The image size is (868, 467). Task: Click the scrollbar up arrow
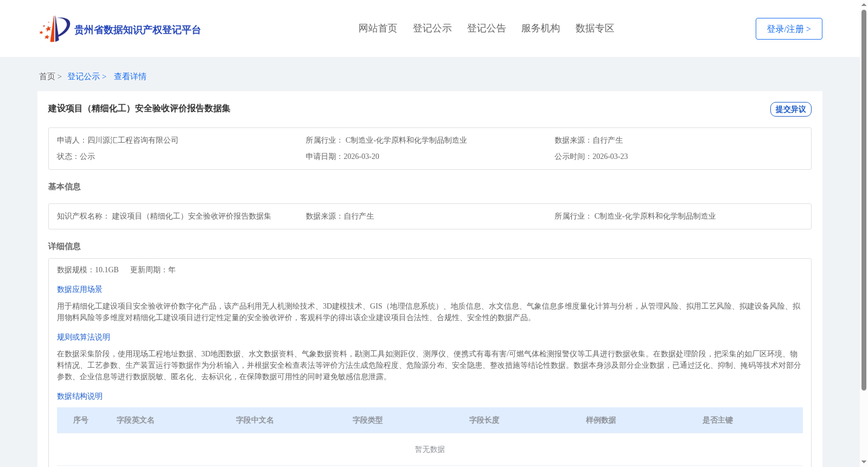point(864,4)
